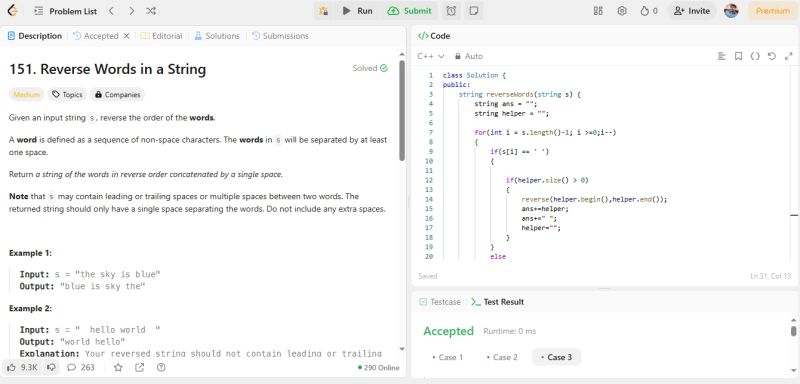
Task: Toggle the Auto lock mode
Action: (x=468, y=56)
